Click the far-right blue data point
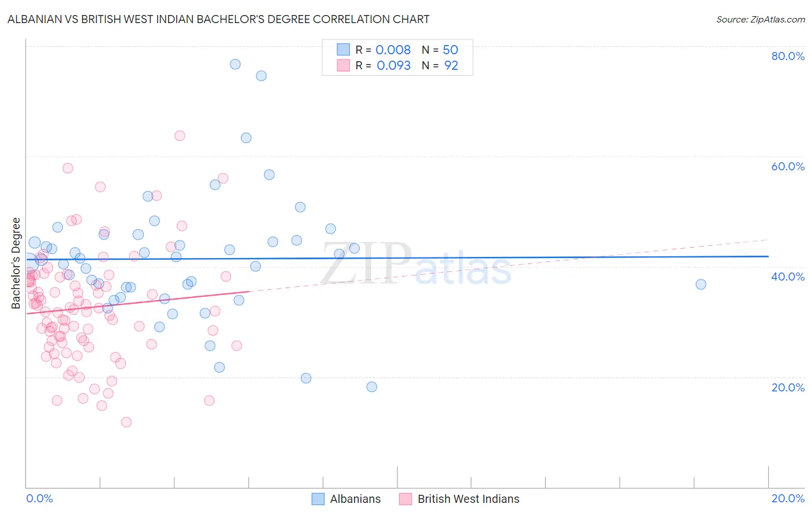The image size is (812, 515). click(x=701, y=284)
